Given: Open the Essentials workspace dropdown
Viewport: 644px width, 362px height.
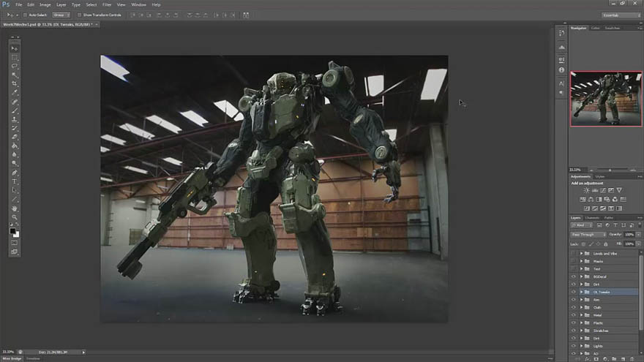Looking at the screenshot, I should pyautogui.click(x=621, y=15).
